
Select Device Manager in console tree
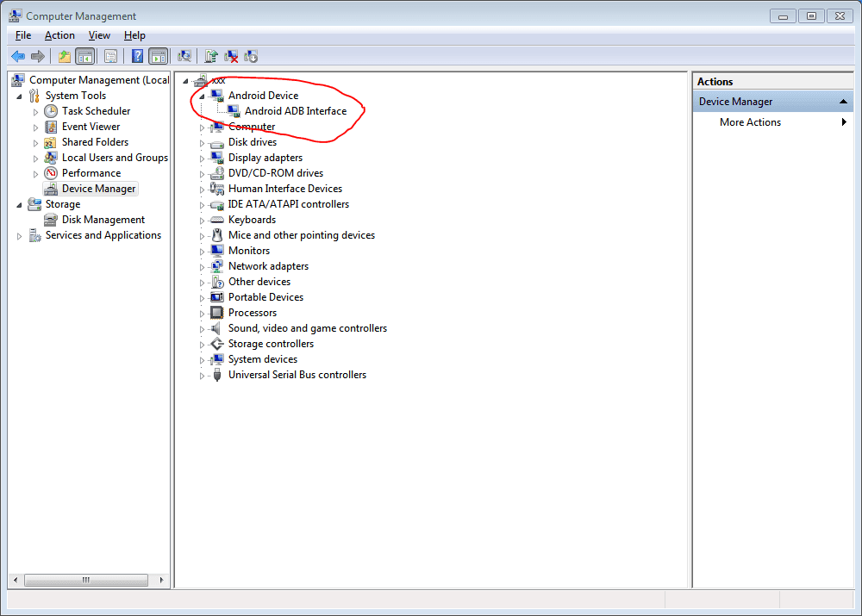98,189
